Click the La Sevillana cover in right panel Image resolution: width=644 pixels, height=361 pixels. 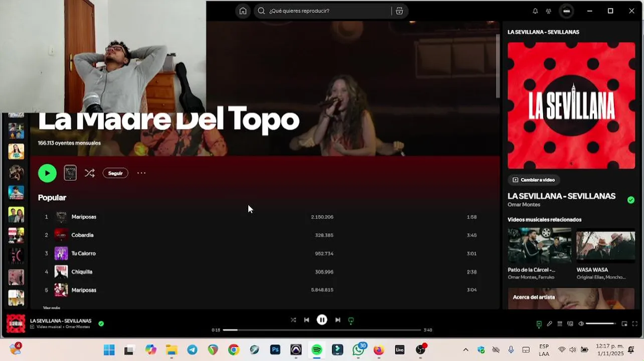coord(571,105)
